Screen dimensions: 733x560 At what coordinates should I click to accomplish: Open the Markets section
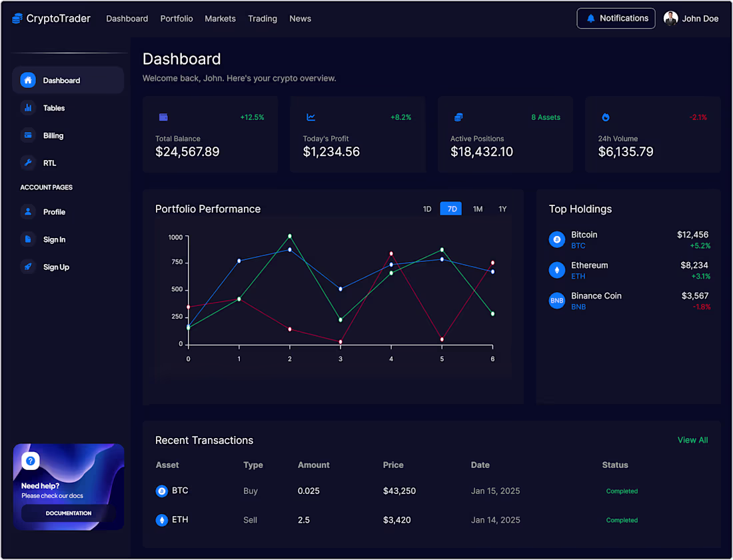click(x=220, y=19)
